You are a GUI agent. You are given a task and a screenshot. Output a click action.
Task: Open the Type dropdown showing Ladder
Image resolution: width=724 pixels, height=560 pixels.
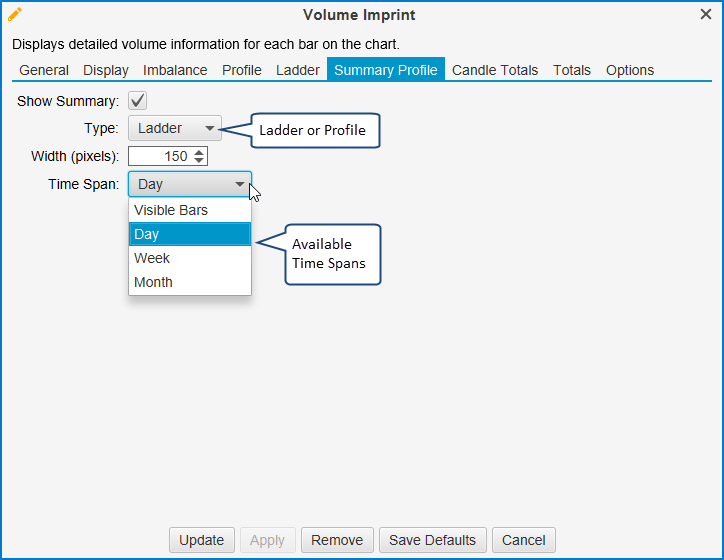175,128
